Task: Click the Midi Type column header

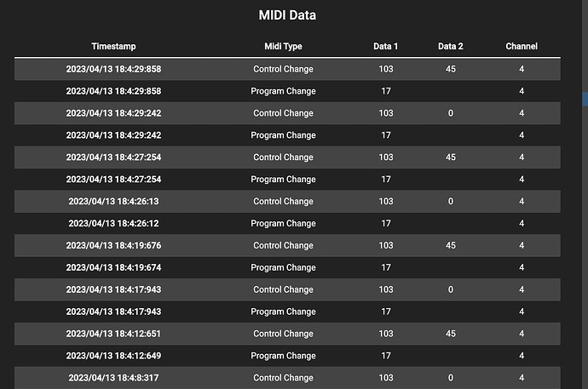Action: pyautogui.click(x=283, y=47)
